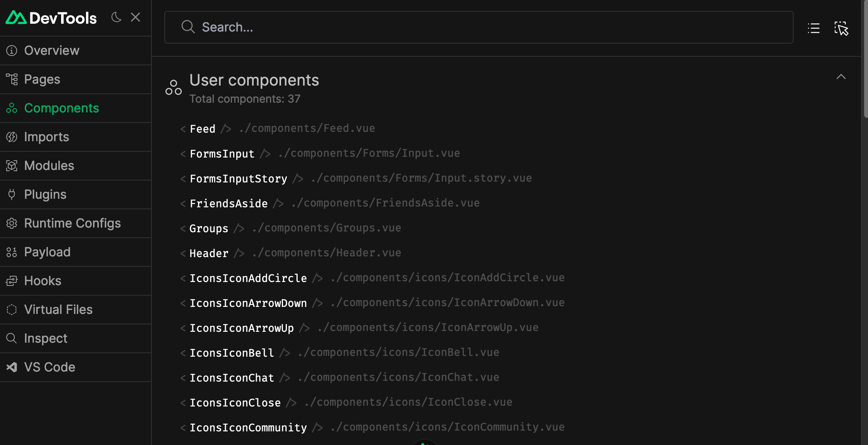The height and width of the screenshot is (445, 868).
Task: Open the Overview menu item
Action: [x=51, y=51]
